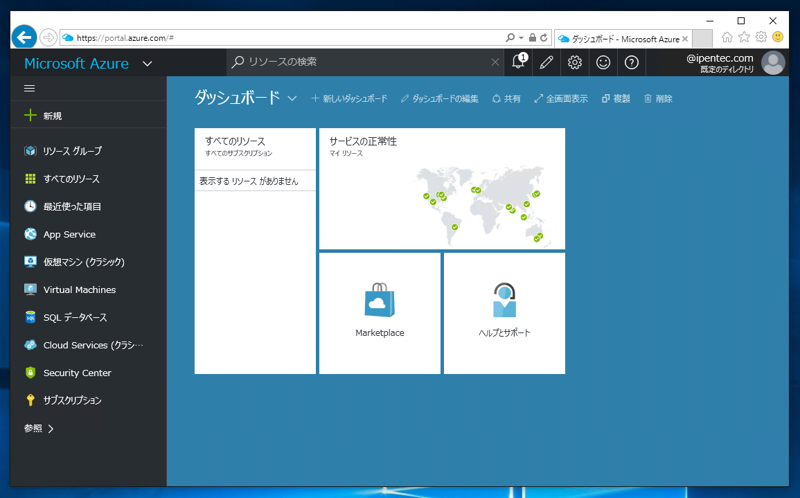Expand the 参照 browse chevron
This screenshot has width=800, height=498.
[x=51, y=429]
